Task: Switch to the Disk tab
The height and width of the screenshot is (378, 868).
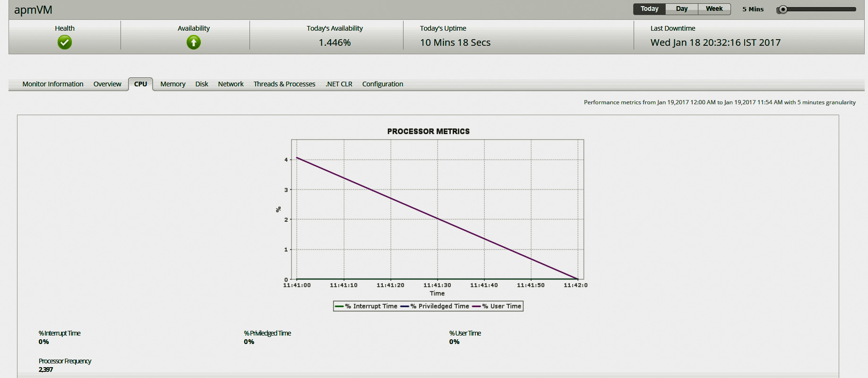Action: [202, 84]
